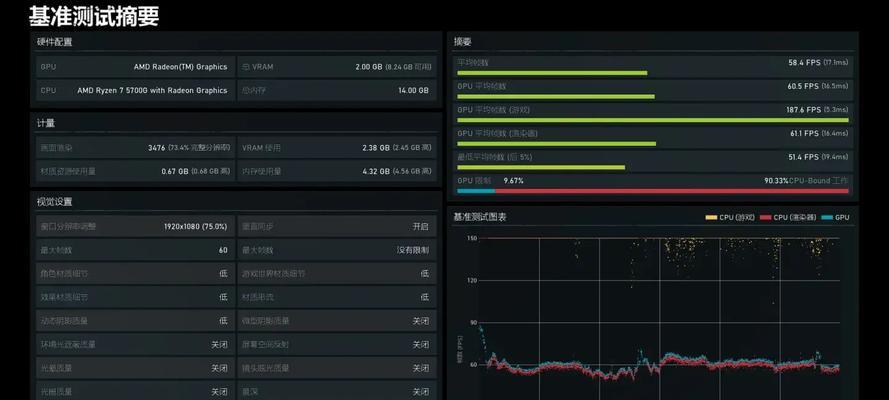Image resolution: width=889 pixels, height=400 pixels.
Task: Click the 58.4 FPS average frame bar
Action: pos(552,73)
